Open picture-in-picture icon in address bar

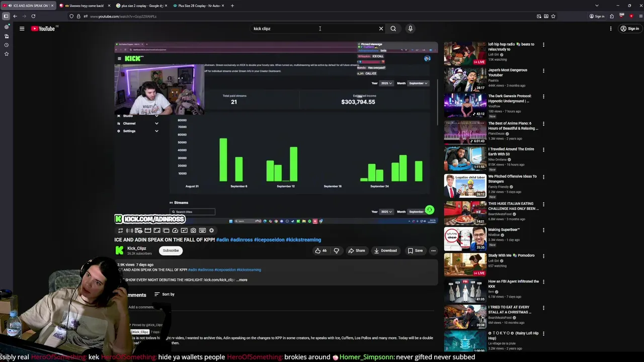539,16
